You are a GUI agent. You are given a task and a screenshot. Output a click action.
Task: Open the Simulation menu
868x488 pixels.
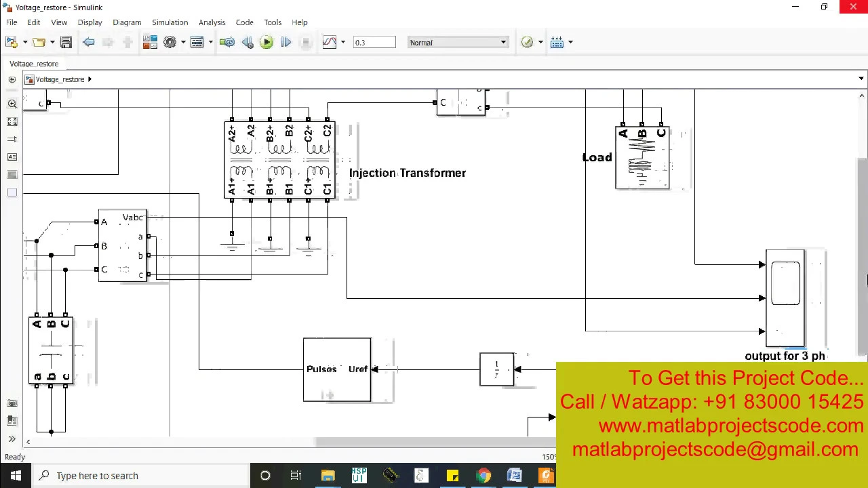170,22
